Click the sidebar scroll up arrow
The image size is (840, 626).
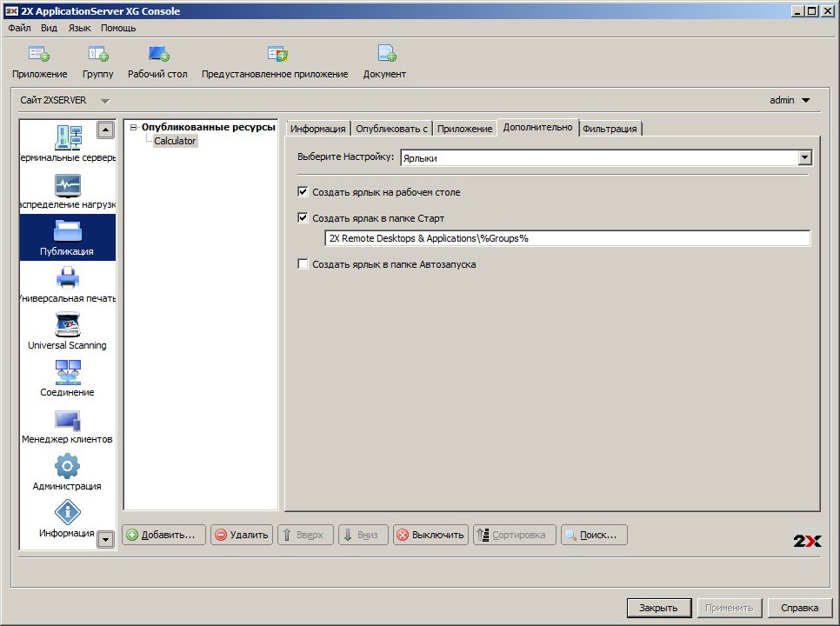pos(105,130)
